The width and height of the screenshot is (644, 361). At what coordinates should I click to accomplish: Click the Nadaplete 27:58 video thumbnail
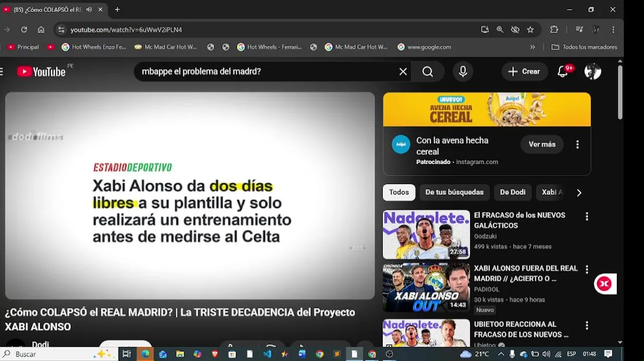[x=426, y=234]
